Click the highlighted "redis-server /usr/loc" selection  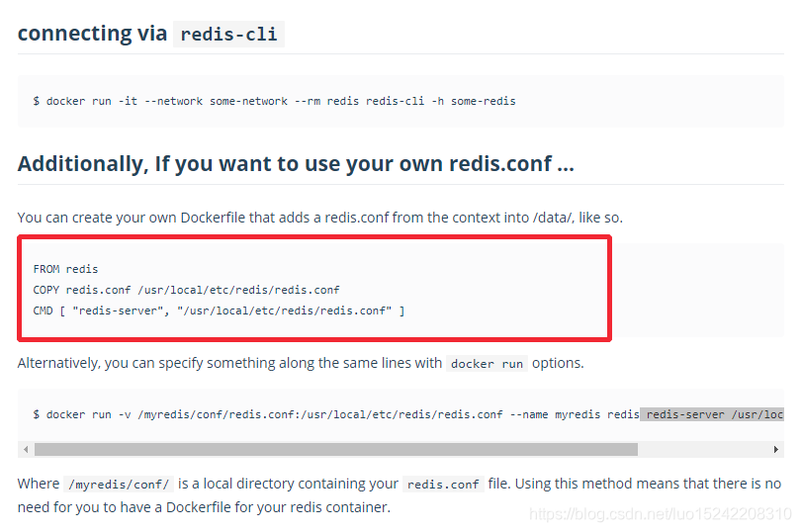pyautogui.click(x=712, y=414)
